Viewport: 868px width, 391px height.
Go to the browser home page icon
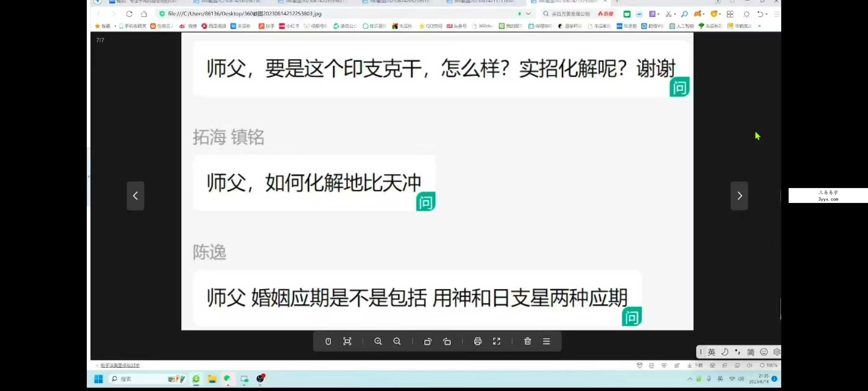tap(144, 14)
